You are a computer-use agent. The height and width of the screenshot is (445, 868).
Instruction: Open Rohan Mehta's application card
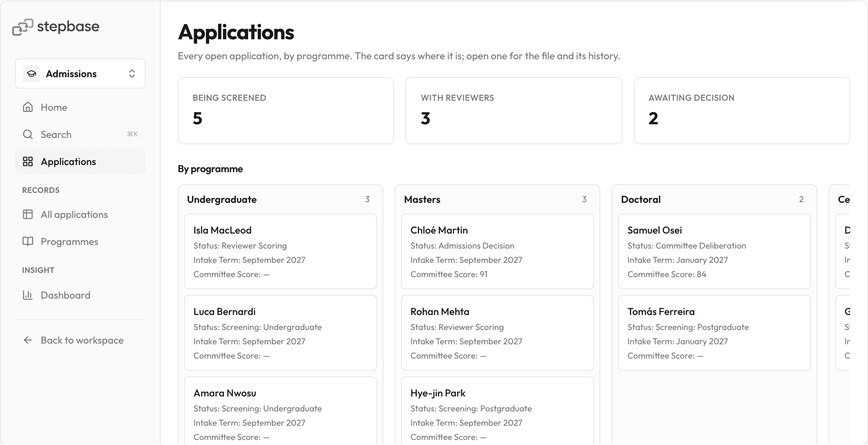498,333
